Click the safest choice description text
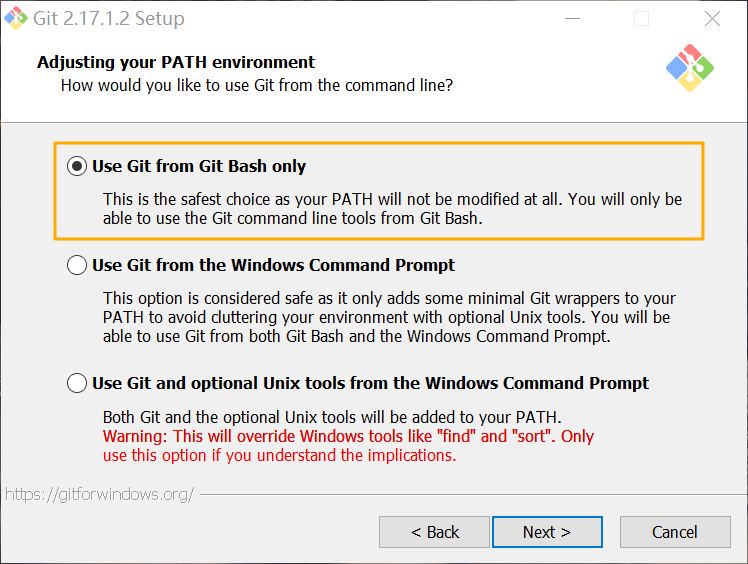Image resolution: width=748 pixels, height=564 pixels. [x=392, y=209]
